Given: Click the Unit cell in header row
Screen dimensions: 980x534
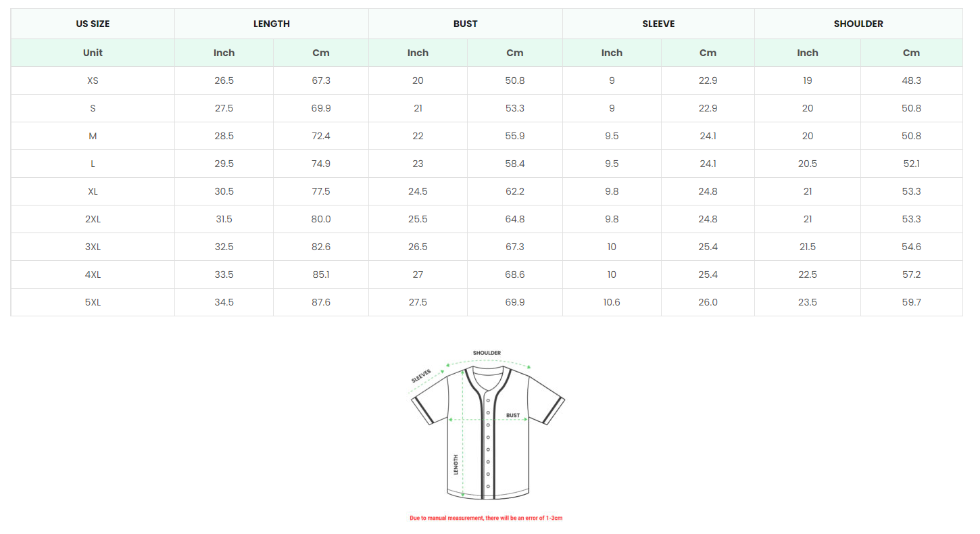Looking at the screenshot, I should [93, 53].
